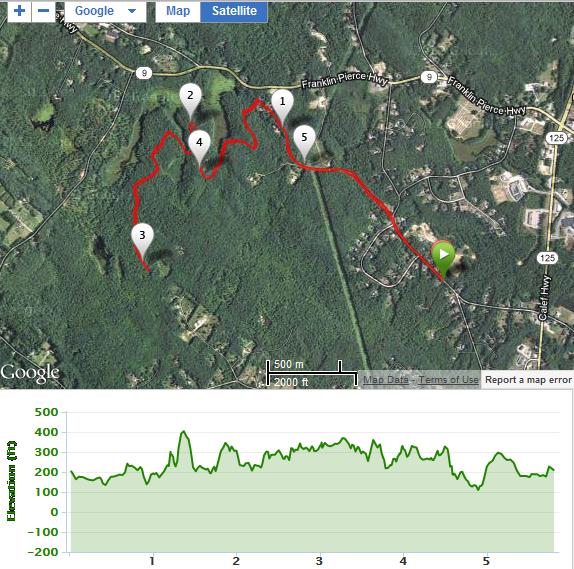
Task: Click mile marker 2 pin
Action: pos(190,101)
